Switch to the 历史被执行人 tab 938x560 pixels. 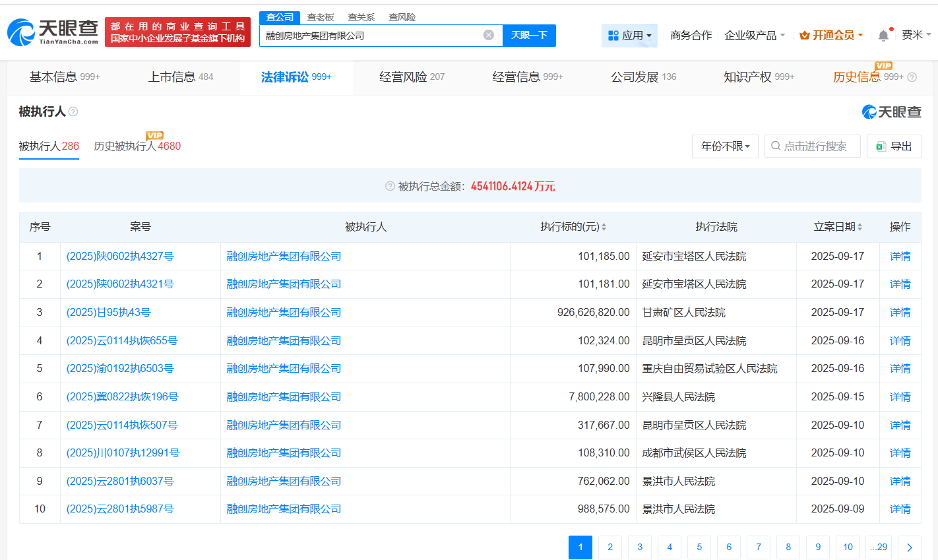click(x=135, y=146)
